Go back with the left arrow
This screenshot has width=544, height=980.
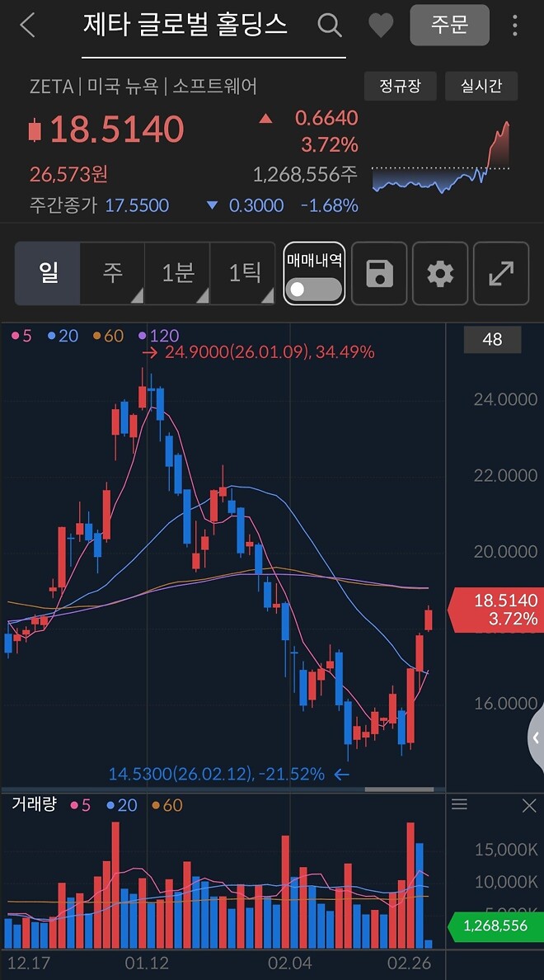(x=26, y=25)
